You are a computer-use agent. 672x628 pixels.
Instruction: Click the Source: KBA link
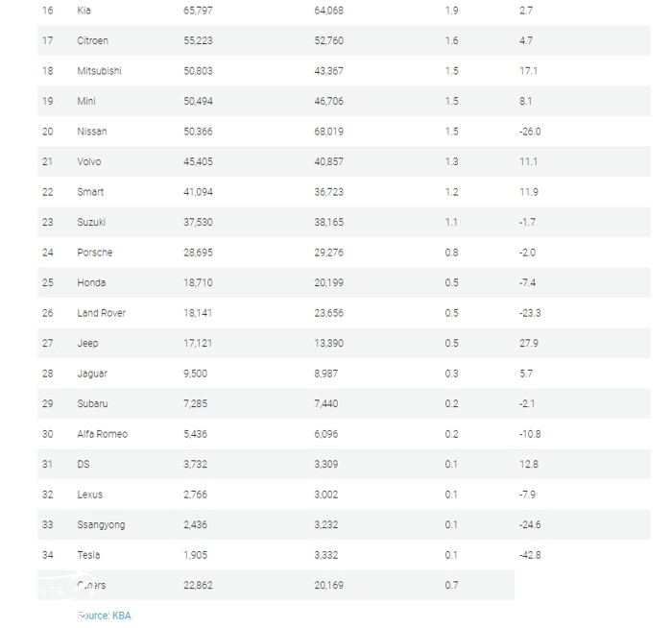tap(104, 616)
